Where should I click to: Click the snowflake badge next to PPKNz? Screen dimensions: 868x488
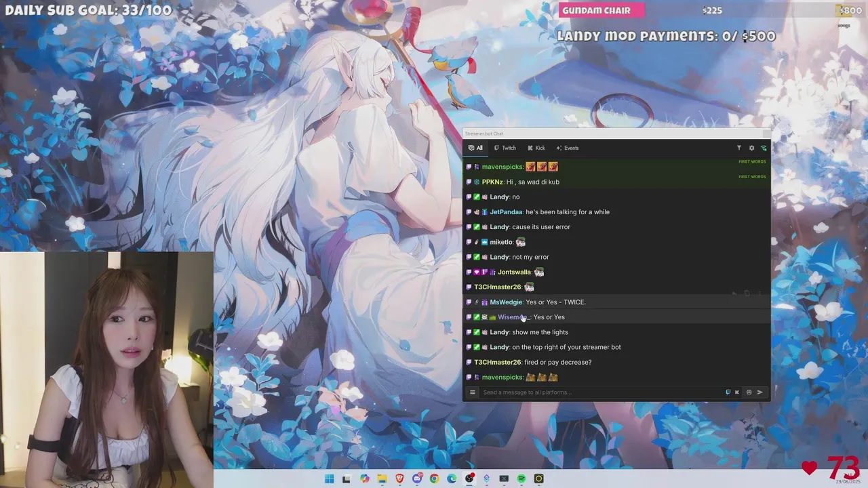tap(477, 182)
